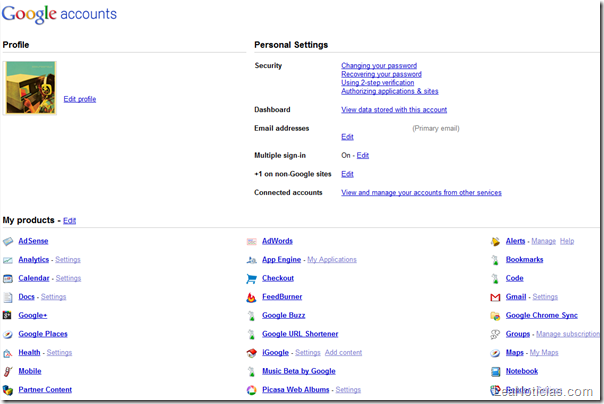Open the Edit profile link
The width and height of the screenshot is (604, 404).
(x=80, y=99)
